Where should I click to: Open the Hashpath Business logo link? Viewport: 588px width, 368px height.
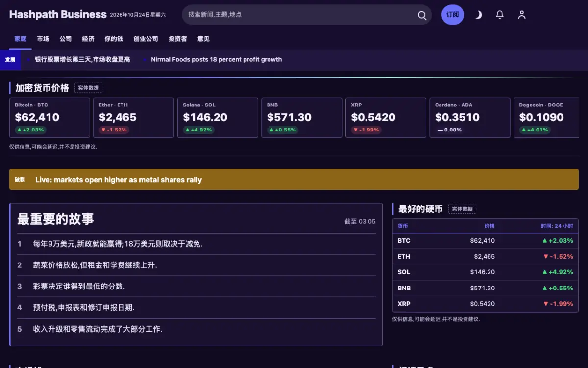(58, 14)
